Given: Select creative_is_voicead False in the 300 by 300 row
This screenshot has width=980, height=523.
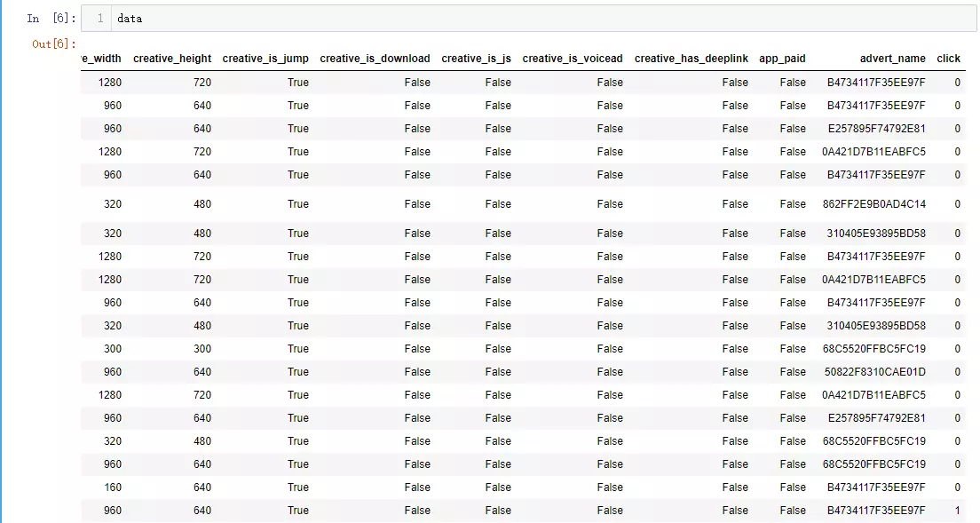Looking at the screenshot, I should click(x=610, y=349).
